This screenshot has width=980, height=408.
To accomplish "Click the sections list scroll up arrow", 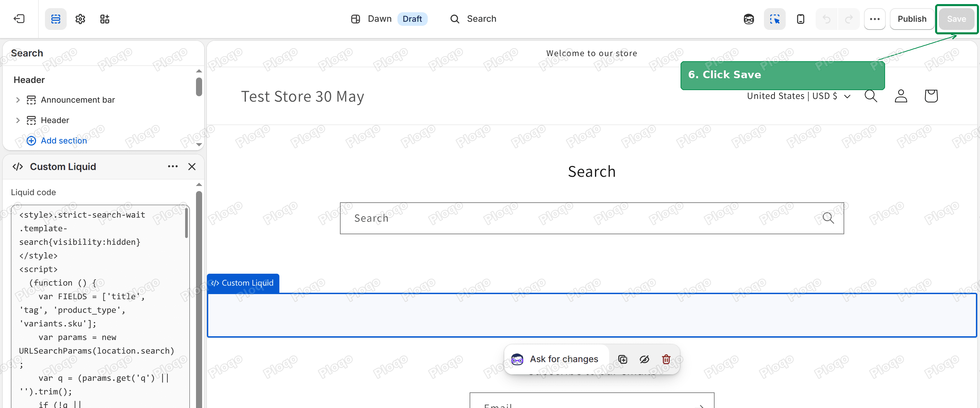I will tap(199, 71).
